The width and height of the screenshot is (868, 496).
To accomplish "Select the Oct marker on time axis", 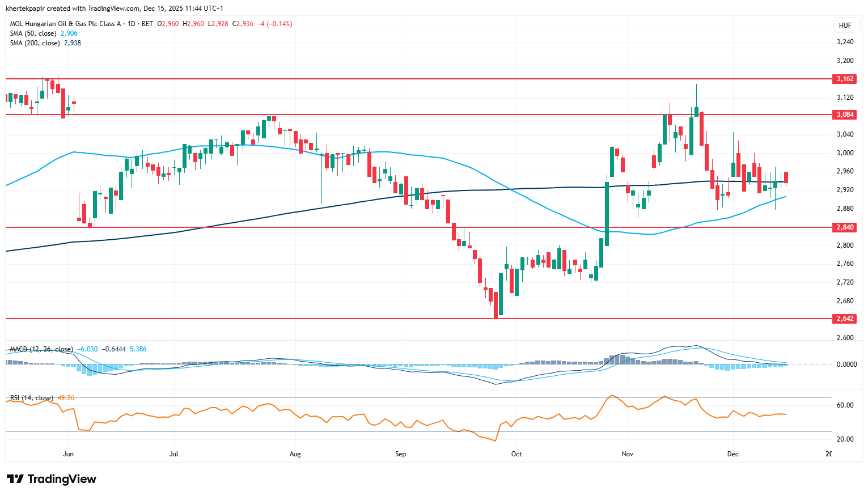I will [x=516, y=454].
